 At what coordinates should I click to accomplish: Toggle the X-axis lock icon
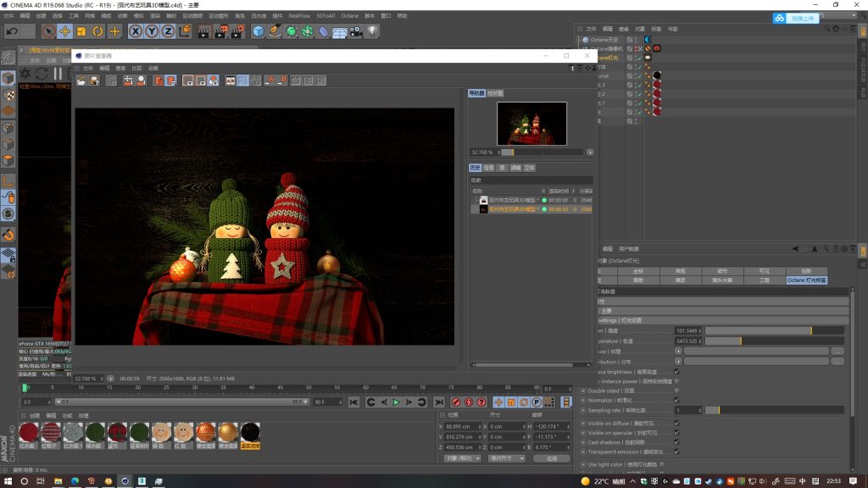(136, 31)
